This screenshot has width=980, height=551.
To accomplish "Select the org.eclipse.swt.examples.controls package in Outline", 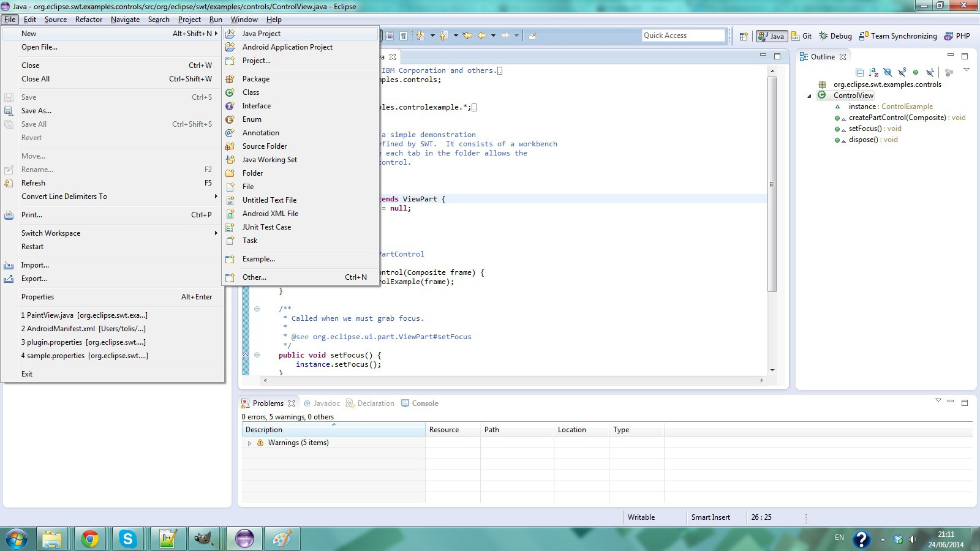I will pyautogui.click(x=887, y=84).
